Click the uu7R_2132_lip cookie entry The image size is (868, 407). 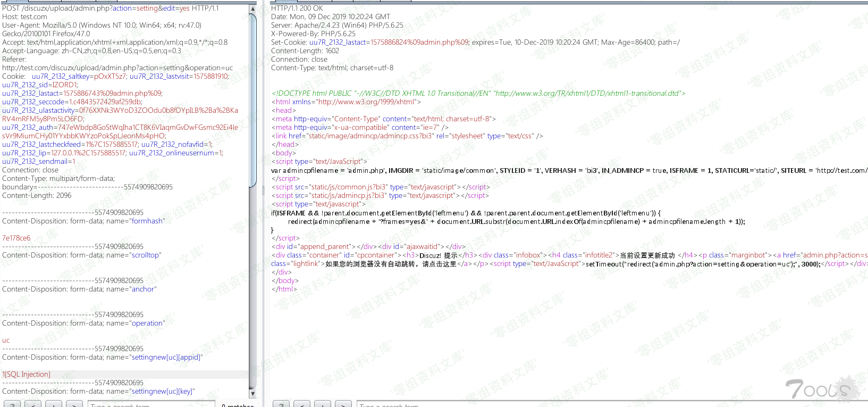tap(64, 153)
